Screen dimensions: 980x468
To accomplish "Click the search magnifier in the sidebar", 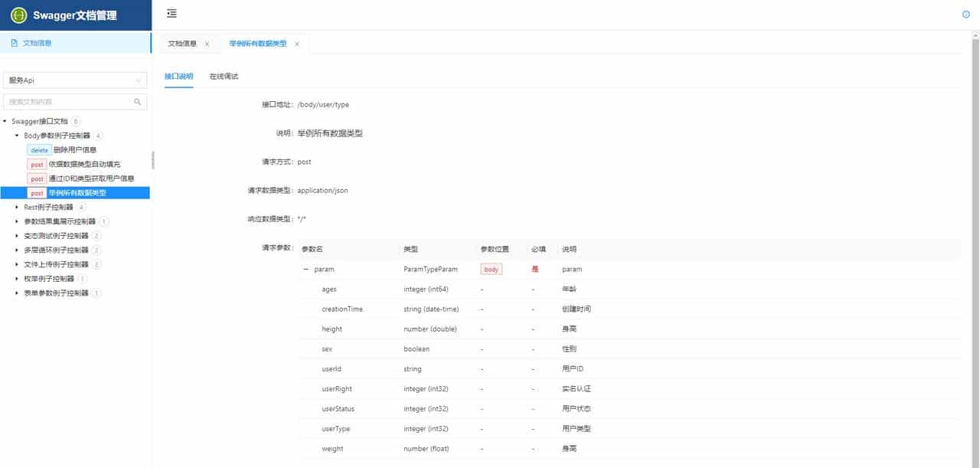I will click(x=138, y=101).
